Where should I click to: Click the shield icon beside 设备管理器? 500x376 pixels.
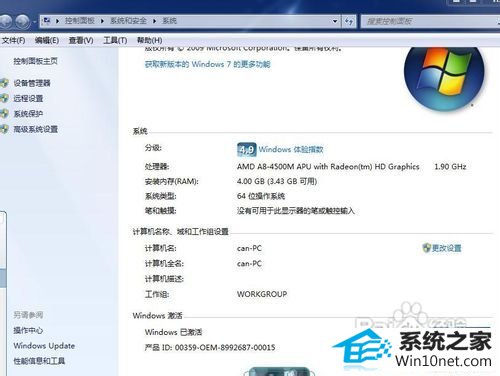4,83
